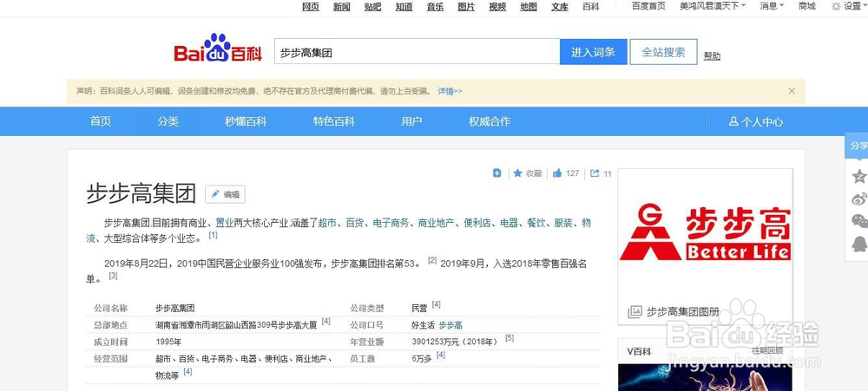
Task: Follow the 置业 link
Action: tap(224, 223)
